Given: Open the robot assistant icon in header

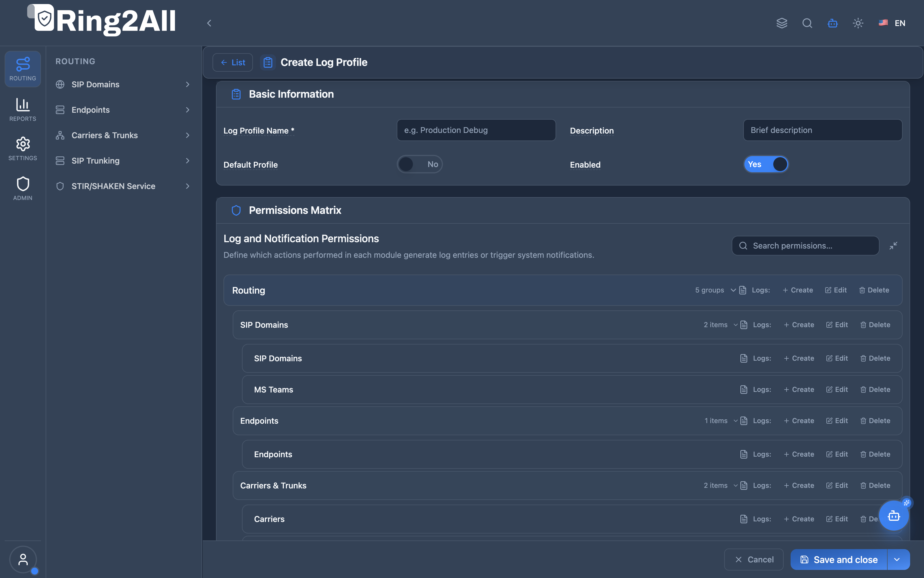Looking at the screenshot, I should (x=833, y=23).
